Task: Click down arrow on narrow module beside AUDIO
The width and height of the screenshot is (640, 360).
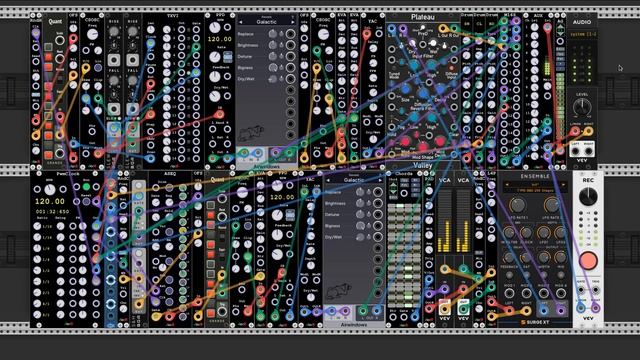Action: point(560,33)
